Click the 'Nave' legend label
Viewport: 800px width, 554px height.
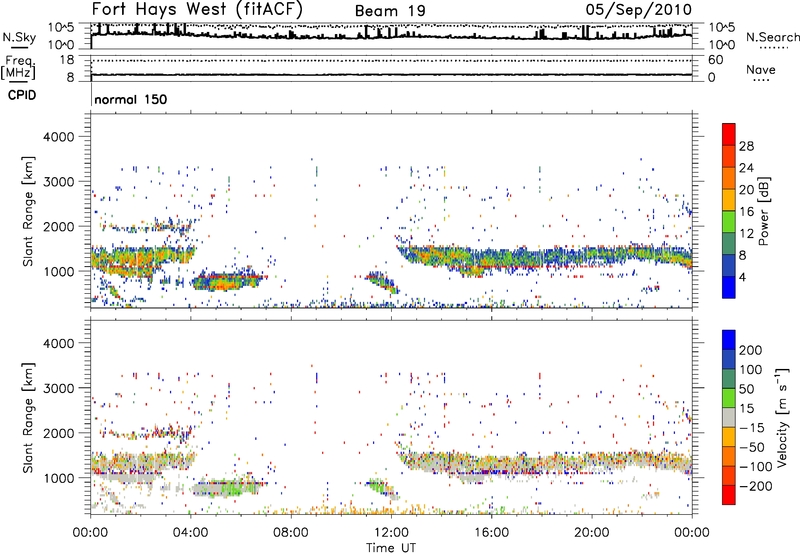point(760,70)
